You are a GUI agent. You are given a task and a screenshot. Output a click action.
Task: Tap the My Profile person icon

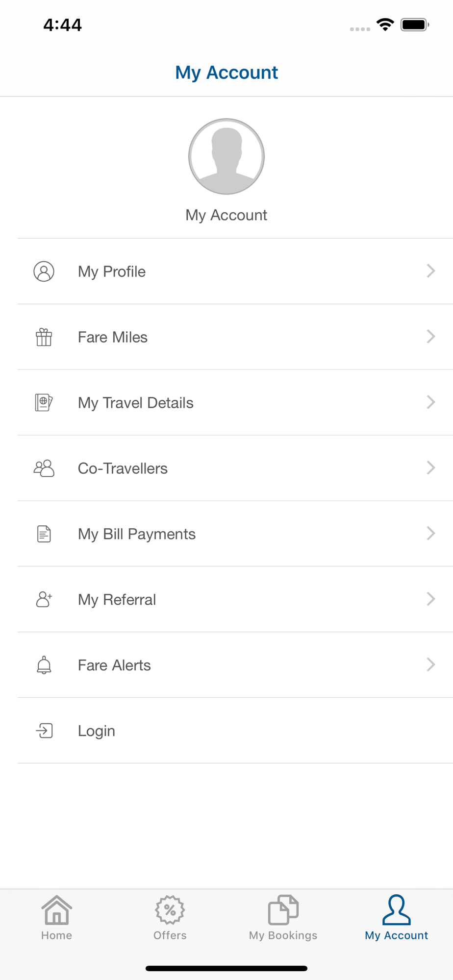[44, 271]
